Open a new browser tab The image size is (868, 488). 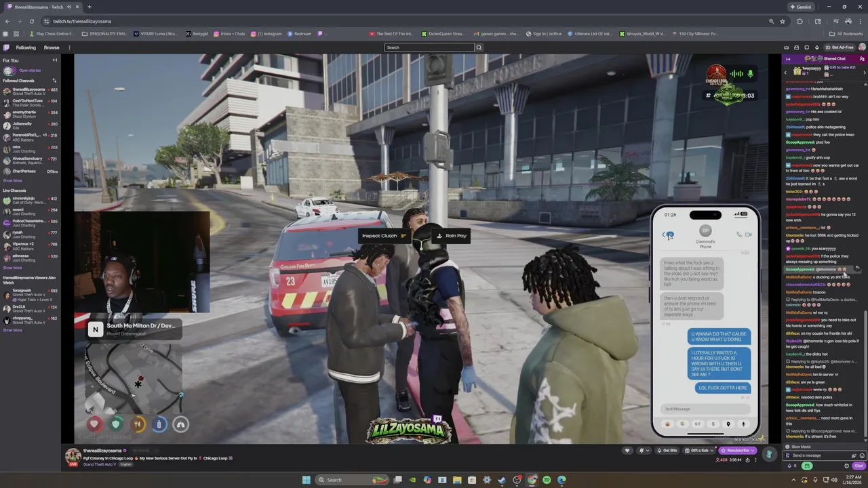[89, 7]
